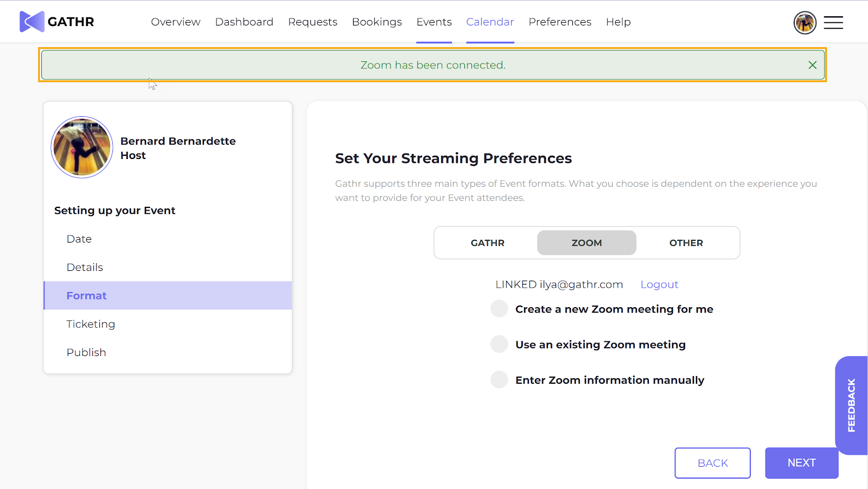
Task: Choose the OTHER streaming format
Action: point(686,243)
